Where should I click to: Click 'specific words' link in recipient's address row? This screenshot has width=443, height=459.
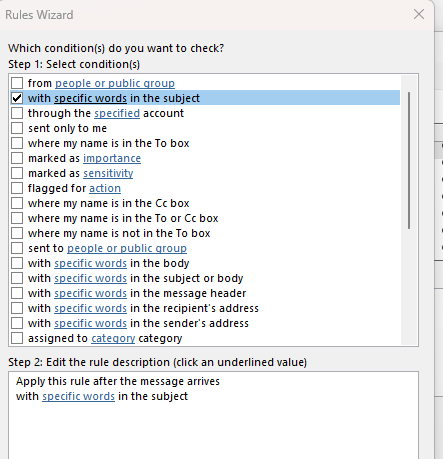[91, 308]
